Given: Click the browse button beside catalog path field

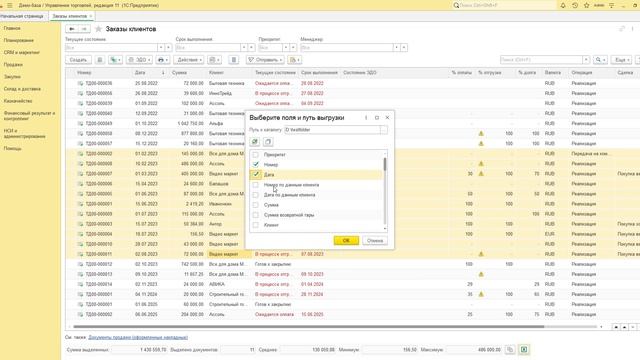Looking at the screenshot, I should point(384,130).
